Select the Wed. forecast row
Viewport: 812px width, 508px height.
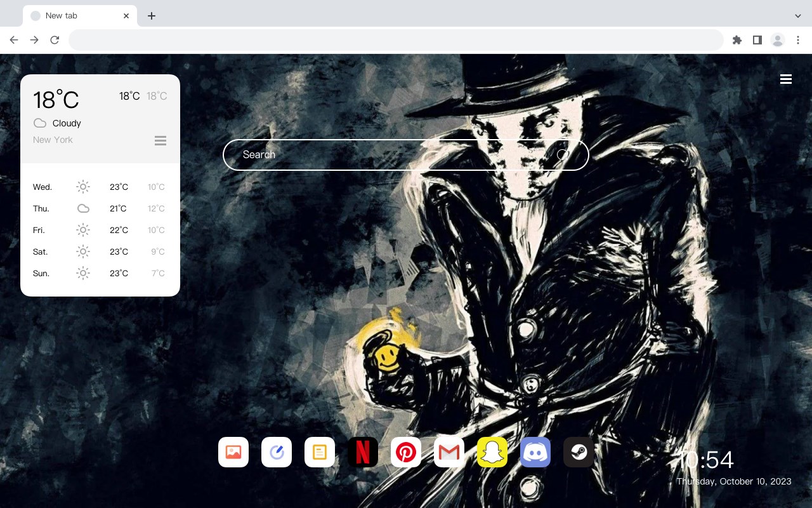100,187
